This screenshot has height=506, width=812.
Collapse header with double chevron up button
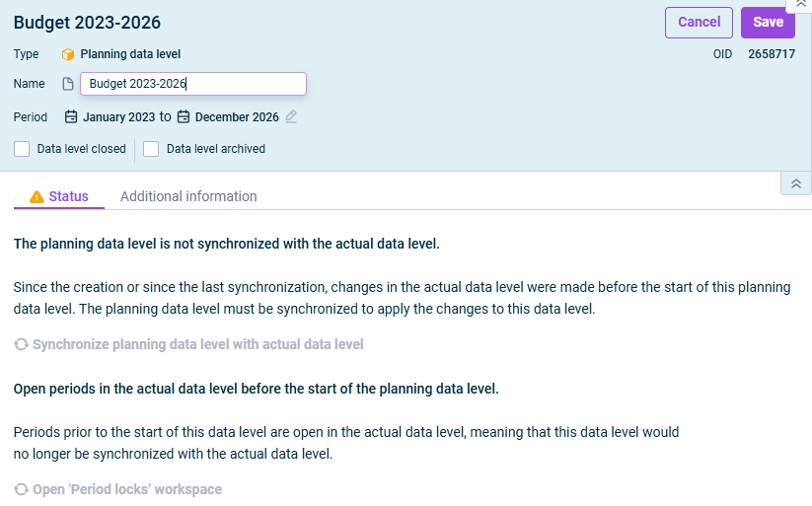[796, 183]
